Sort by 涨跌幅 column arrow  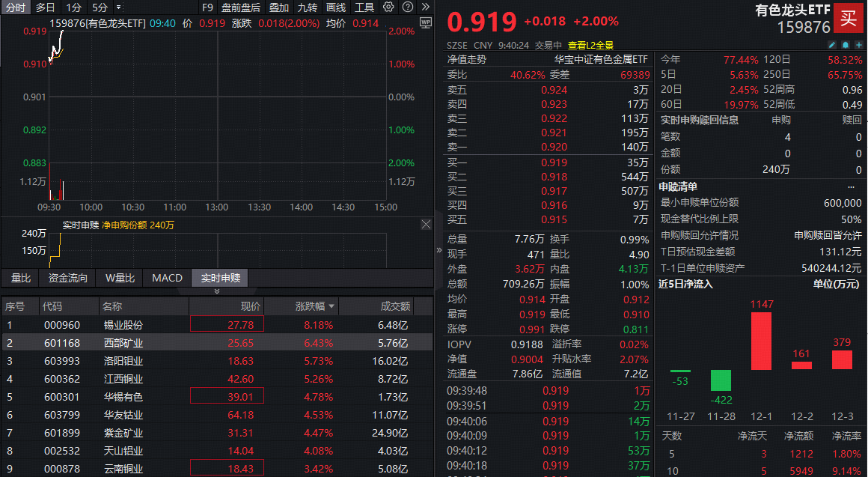(331, 306)
